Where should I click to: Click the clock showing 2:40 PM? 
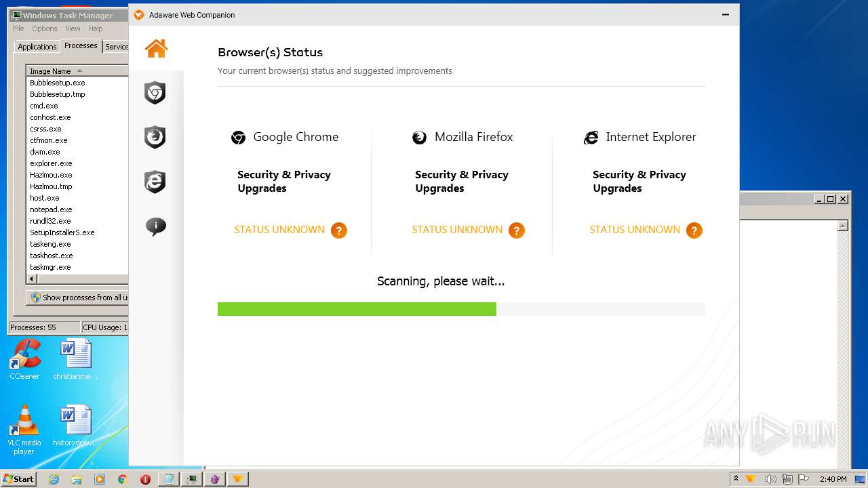click(833, 479)
